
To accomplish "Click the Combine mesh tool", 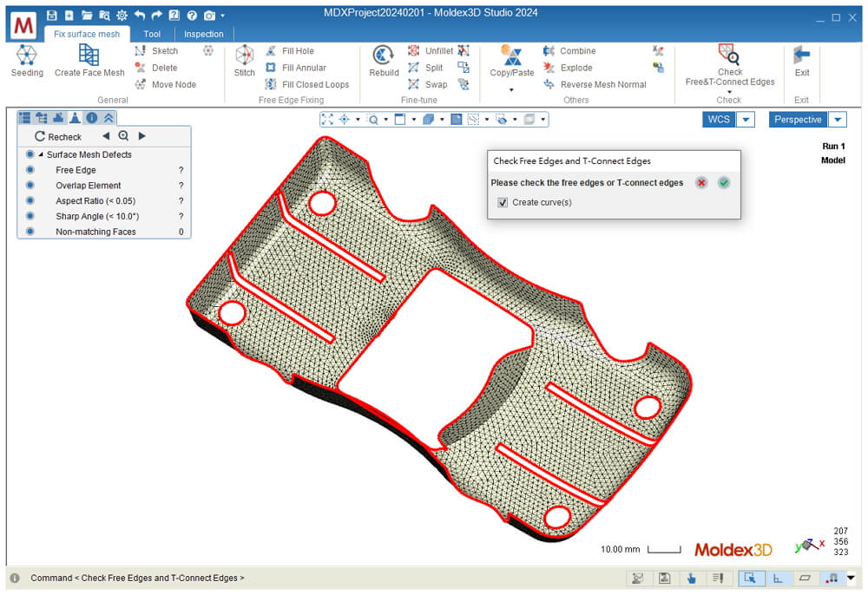I will [569, 51].
